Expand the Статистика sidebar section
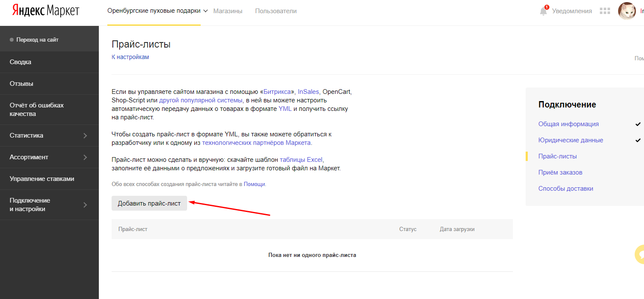The image size is (644, 299). [49, 135]
